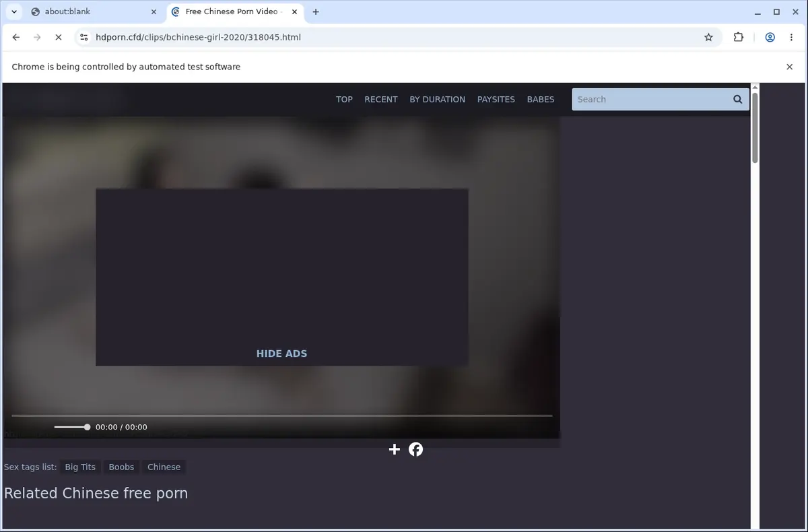
Task: Click the Related Chinese heading text
Action: coord(96,493)
